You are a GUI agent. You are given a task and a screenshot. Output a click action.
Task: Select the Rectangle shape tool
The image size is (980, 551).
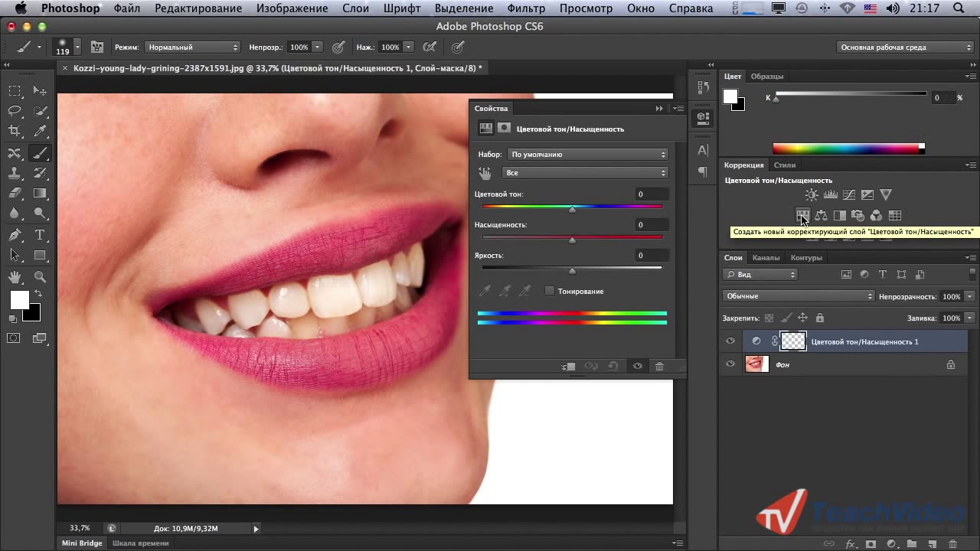click(40, 256)
